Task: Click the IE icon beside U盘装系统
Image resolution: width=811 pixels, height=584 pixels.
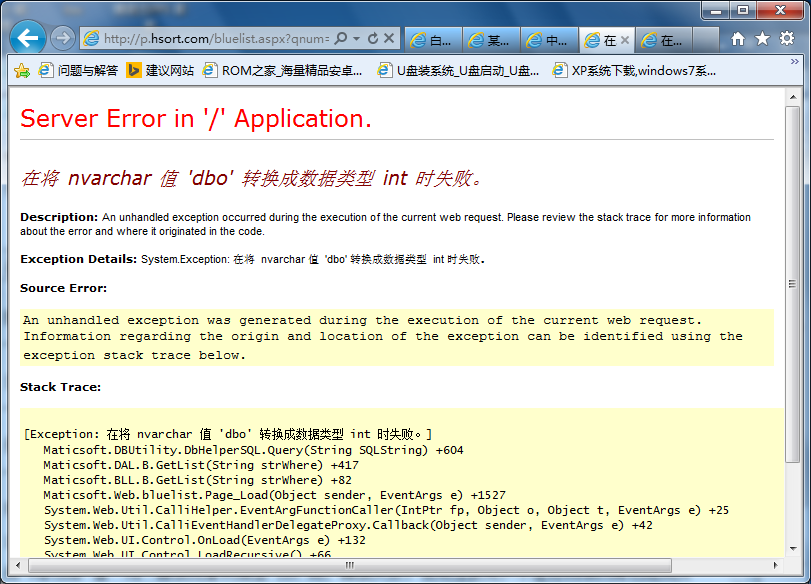Action: 384,70
